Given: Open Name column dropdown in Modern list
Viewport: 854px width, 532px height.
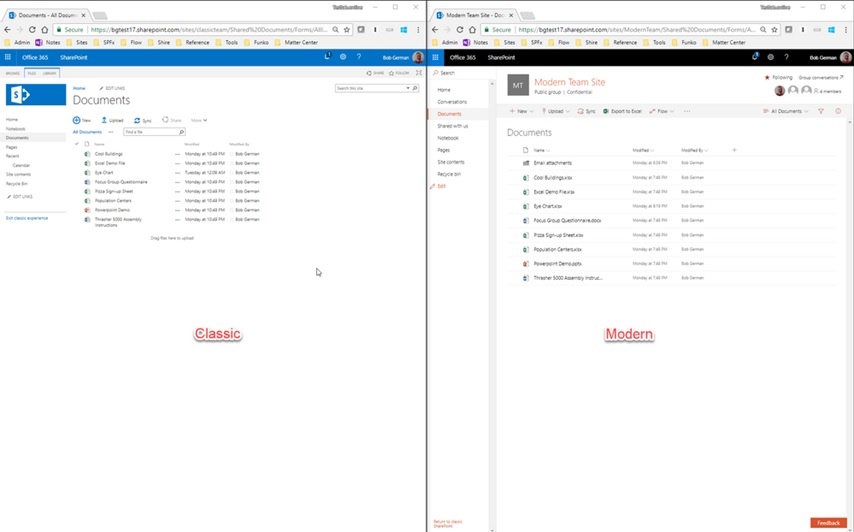Looking at the screenshot, I should 542,150.
